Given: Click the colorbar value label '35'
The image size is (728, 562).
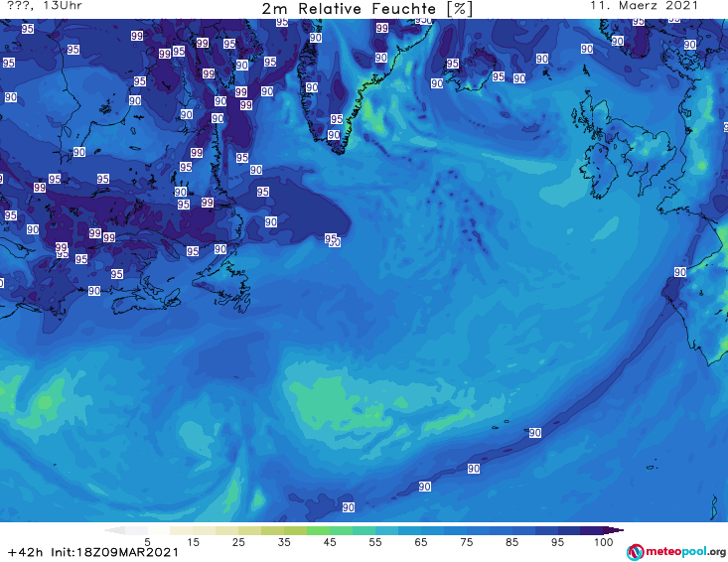Looking at the screenshot, I should pyautogui.click(x=284, y=542).
